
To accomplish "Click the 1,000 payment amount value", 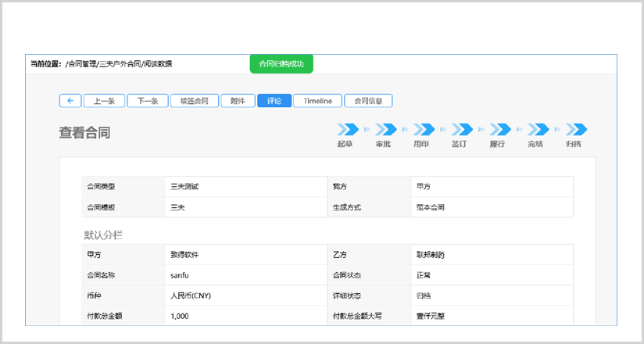I will (x=180, y=317).
